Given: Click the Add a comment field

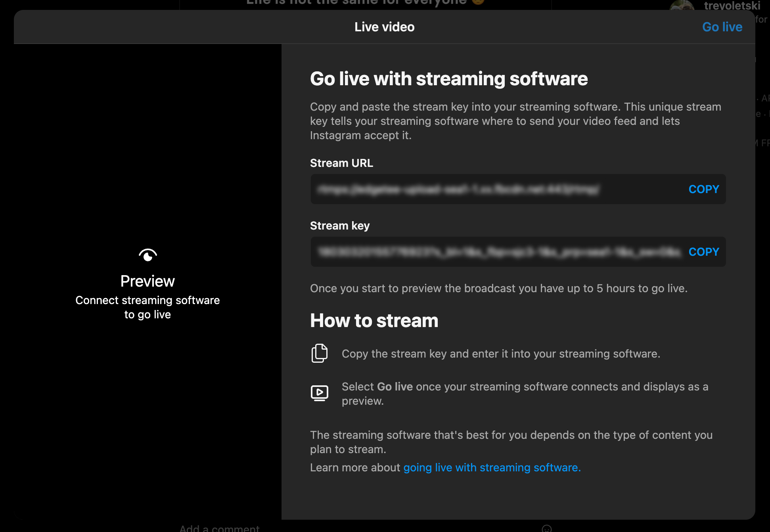Looking at the screenshot, I should (219, 528).
